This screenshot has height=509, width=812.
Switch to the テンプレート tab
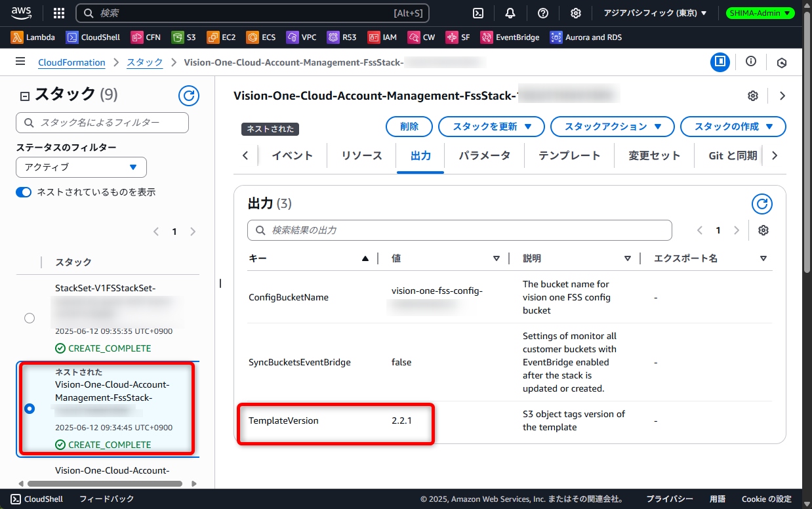569,156
